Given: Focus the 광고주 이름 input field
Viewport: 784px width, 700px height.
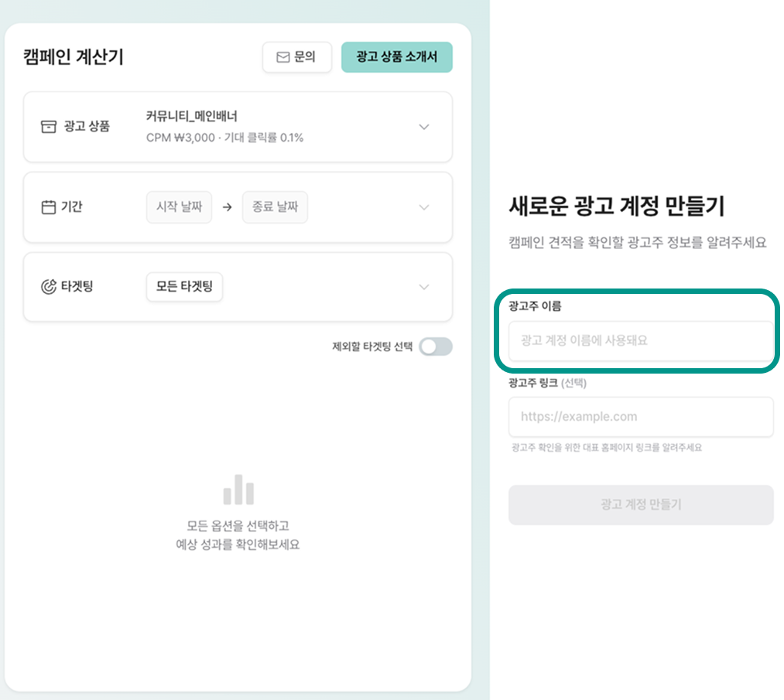Looking at the screenshot, I should pos(641,340).
